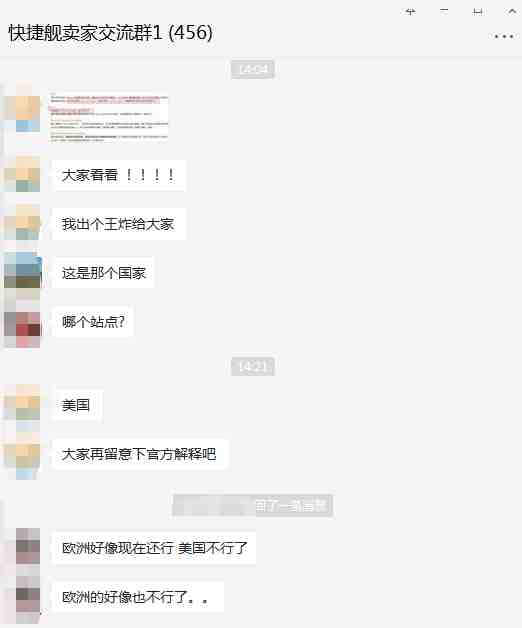Select the message bubble 大家再留意下官方解释吧

pos(139,454)
